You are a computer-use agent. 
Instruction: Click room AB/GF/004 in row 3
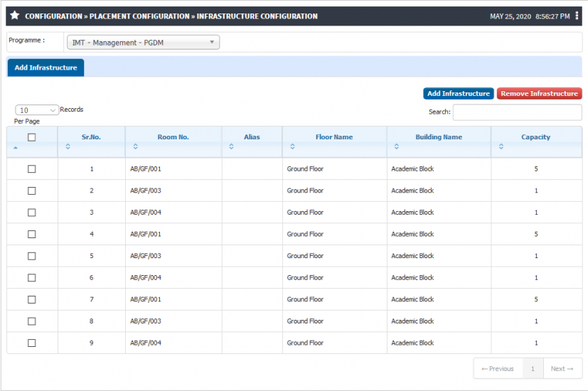[x=146, y=213]
